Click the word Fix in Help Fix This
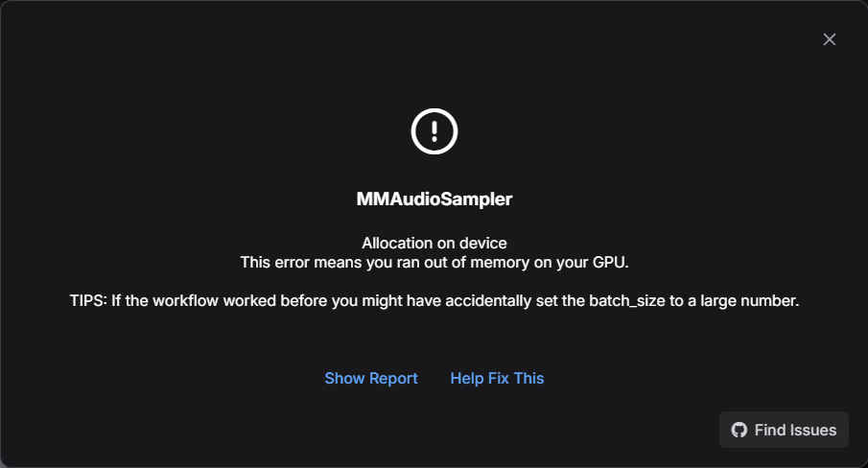 [x=498, y=379]
